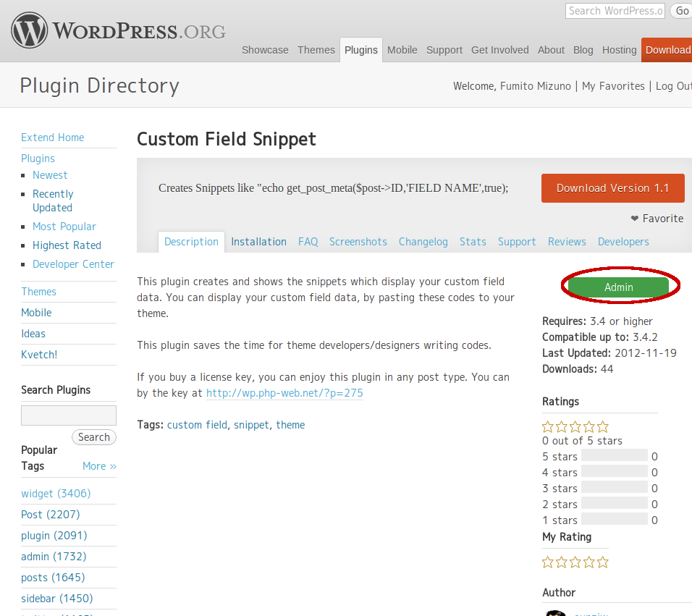The height and width of the screenshot is (616, 692).
Task: Open the About menu item
Action: point(551,50)
